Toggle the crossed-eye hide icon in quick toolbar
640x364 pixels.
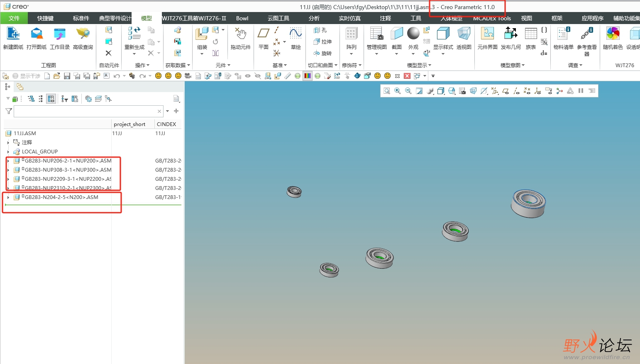pos(258,76)
